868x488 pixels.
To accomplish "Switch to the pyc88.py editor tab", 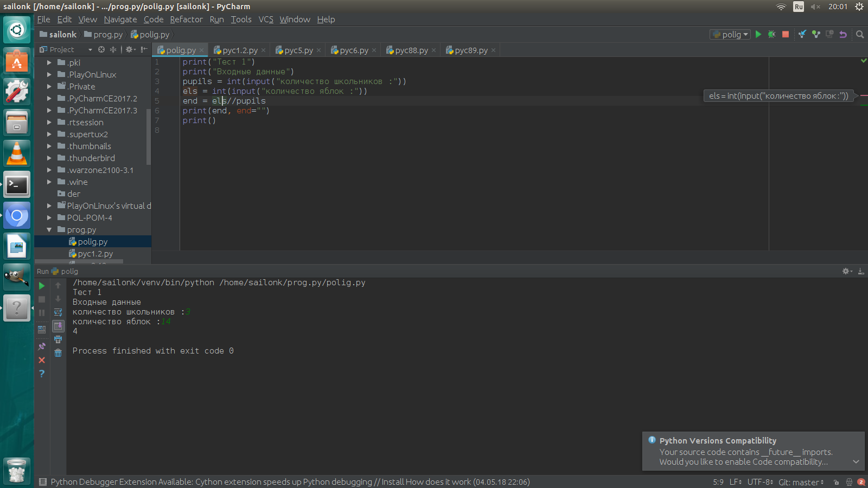I will 411,50.
